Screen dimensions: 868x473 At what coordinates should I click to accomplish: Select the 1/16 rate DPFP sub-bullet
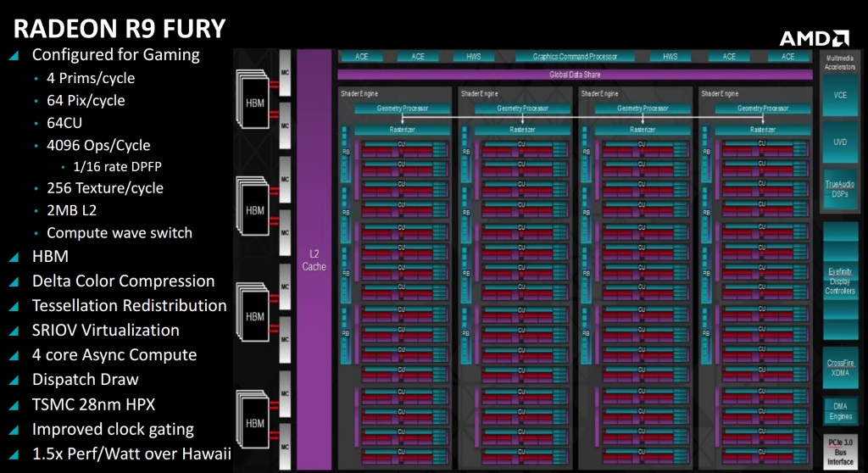117,167
